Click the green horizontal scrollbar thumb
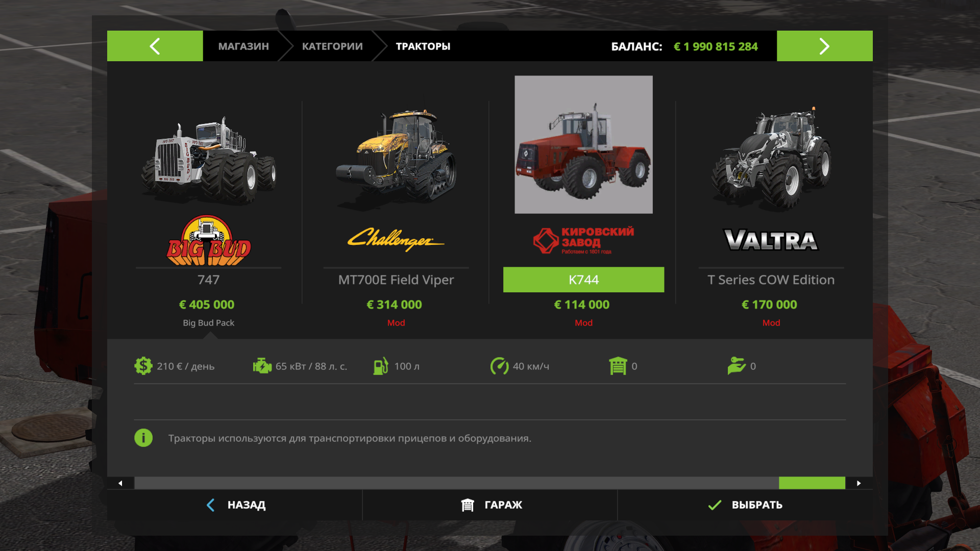The image size is (980, 551). coord(812,483)
